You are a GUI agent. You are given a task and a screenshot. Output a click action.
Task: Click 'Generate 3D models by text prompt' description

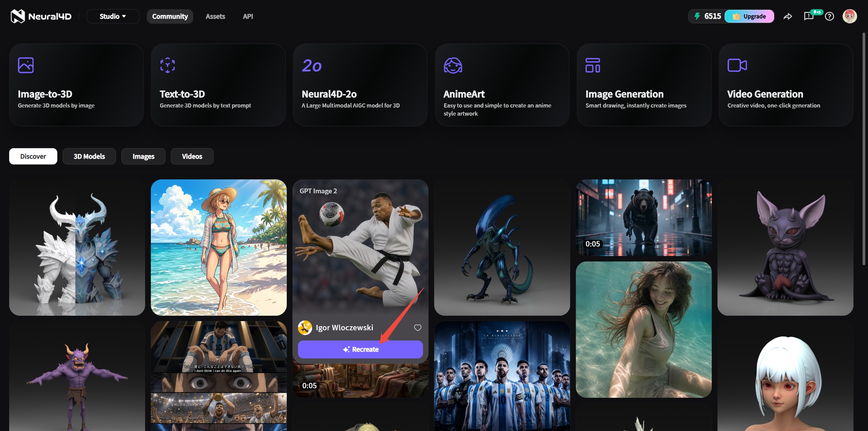(x=205, y=105)
